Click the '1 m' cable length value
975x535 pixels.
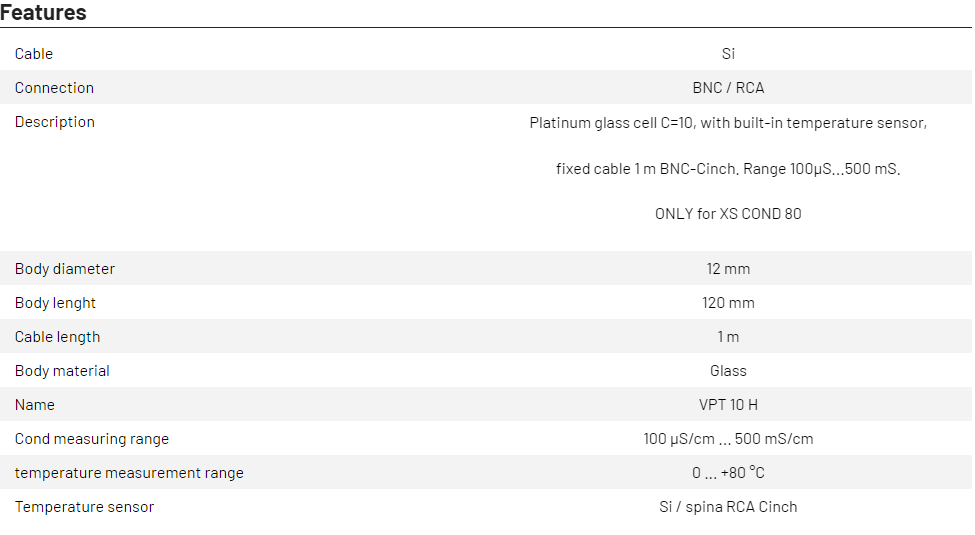click(728, 337)
